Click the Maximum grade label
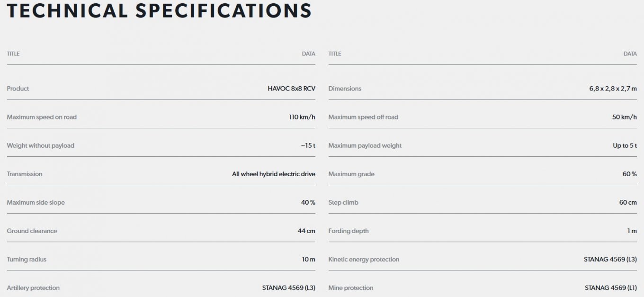 [x=351, y=174]
